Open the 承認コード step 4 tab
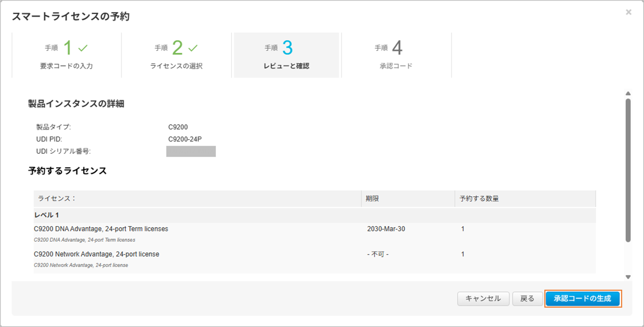This screenshot has width=644, height=327. 396,55
